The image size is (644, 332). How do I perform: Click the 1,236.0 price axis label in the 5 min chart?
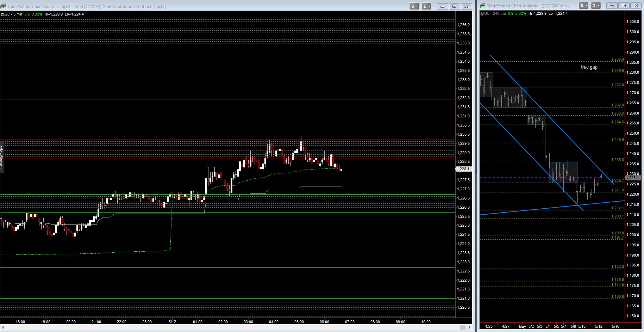(463, 25)
